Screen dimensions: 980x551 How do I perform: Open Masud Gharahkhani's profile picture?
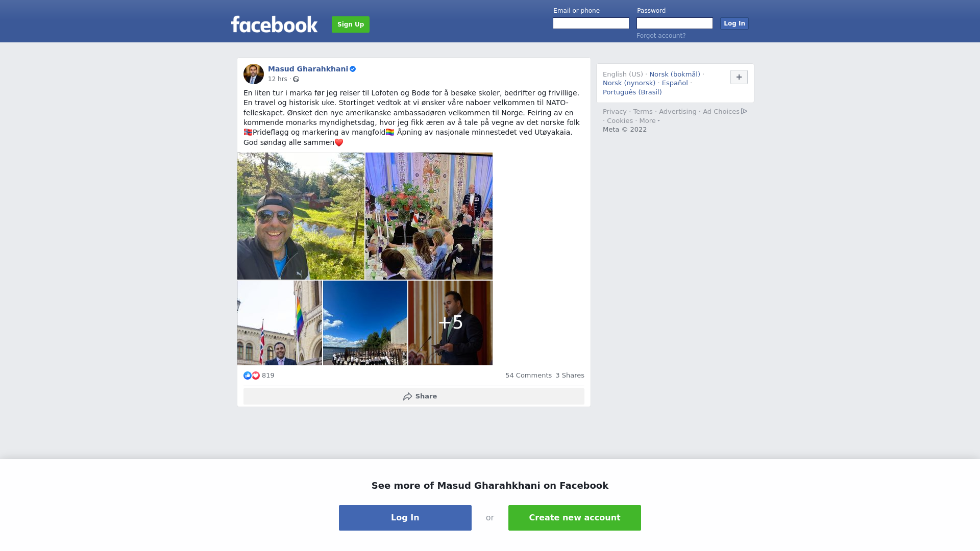pos(254,74)
